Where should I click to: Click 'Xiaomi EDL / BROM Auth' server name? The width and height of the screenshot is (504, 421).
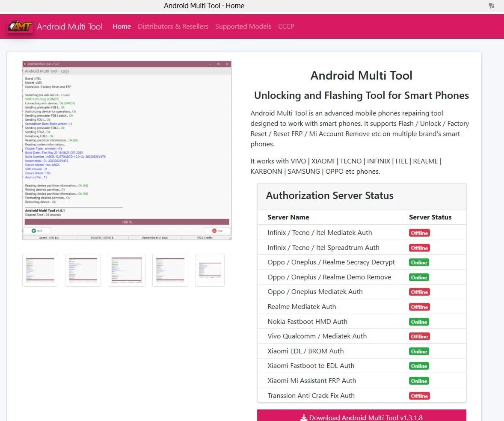305,351
